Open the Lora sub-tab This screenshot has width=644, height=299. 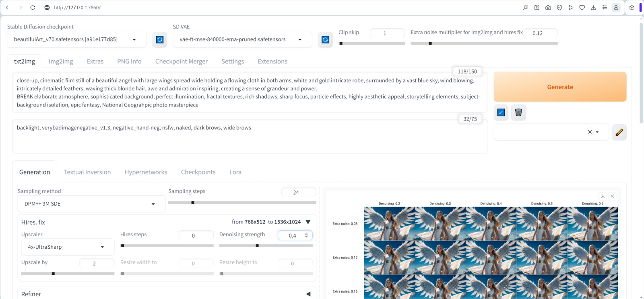(x=235, y=172)
